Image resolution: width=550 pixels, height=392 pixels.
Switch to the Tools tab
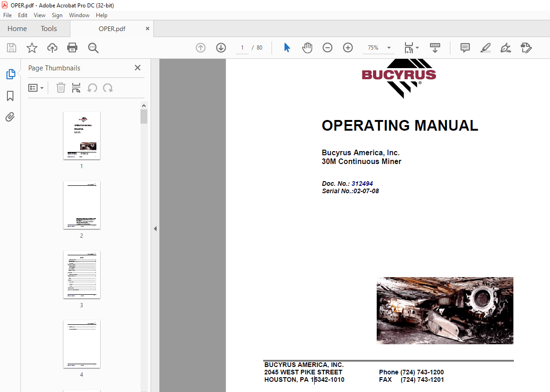click(49, 28)
